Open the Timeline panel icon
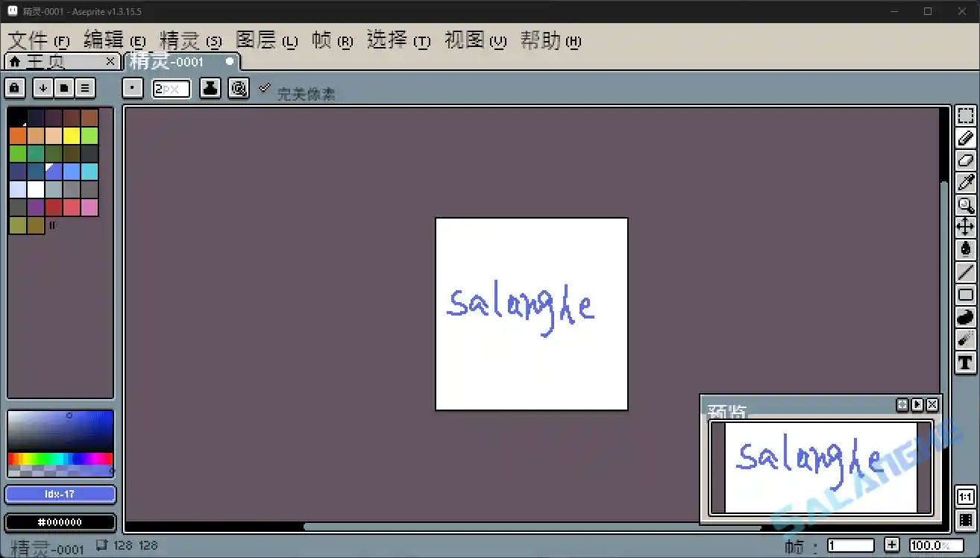The height and width of the screenshot is (558, 980). (x=965, y=521)
